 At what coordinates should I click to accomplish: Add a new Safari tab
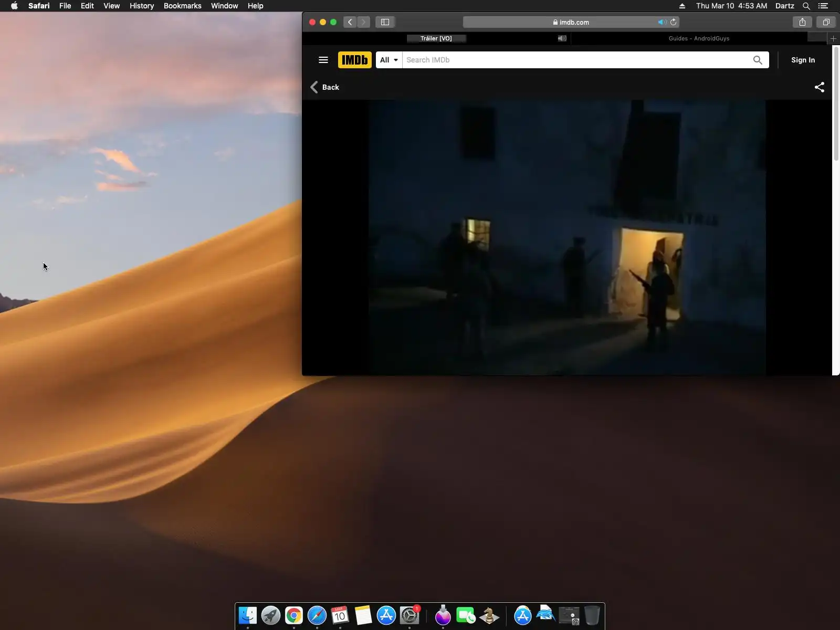click(x=833, y=38)
